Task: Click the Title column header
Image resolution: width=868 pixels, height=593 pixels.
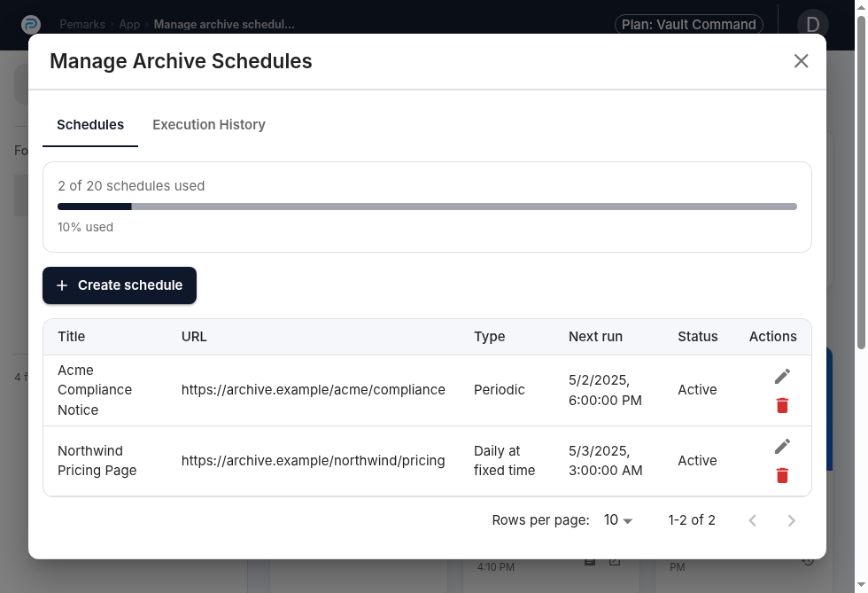Action: click(x=72, y=337)
